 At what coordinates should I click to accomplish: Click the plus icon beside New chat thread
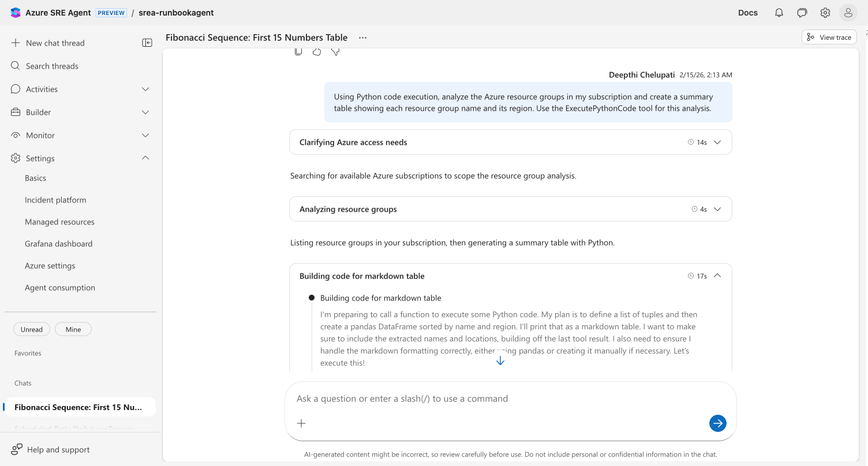16,43
